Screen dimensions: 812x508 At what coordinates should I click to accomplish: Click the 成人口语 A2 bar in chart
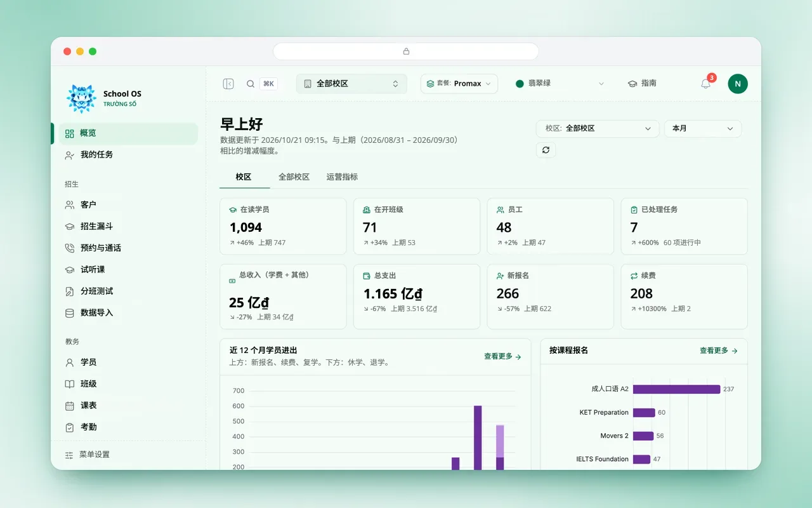[676, 389]
